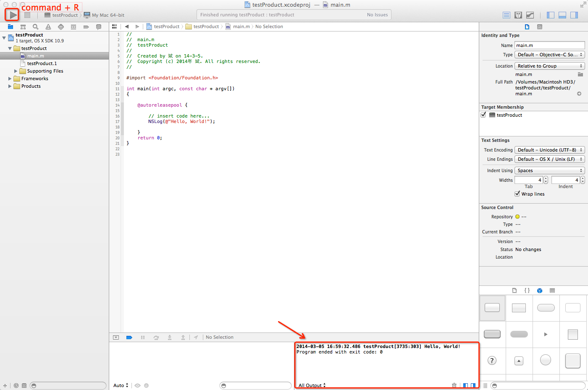Image resolution: width=588 pixels, height=390 pixels.
Task: Toggle the Wrap lines checkbox
Action: pos(517,194)
